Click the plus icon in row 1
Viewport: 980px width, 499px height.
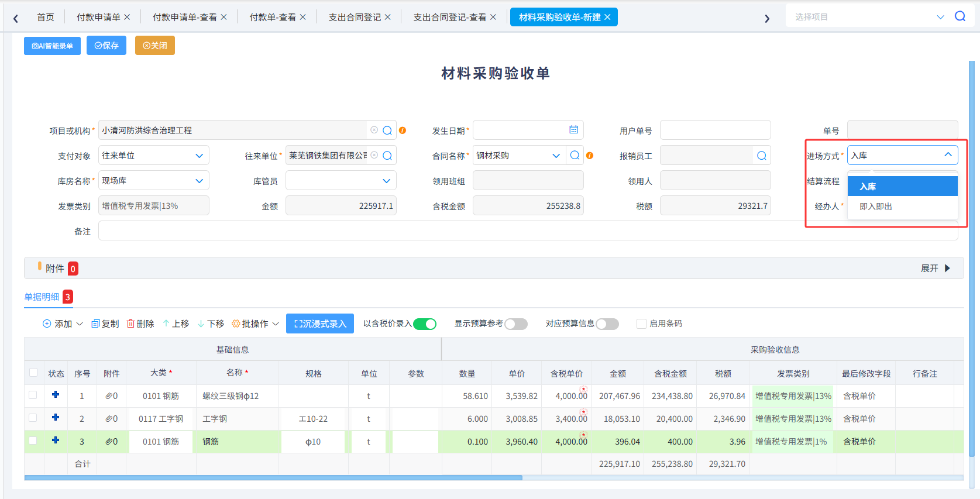pos(56,394)
